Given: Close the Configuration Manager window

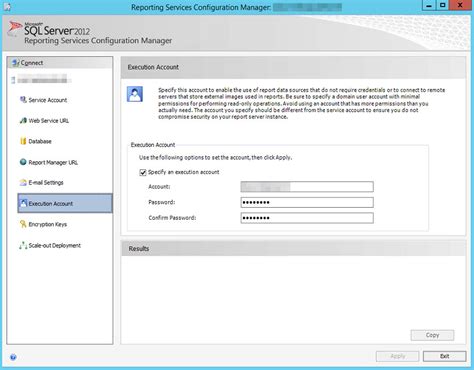Looking at the screenshot, I should [x=460, y=5].
